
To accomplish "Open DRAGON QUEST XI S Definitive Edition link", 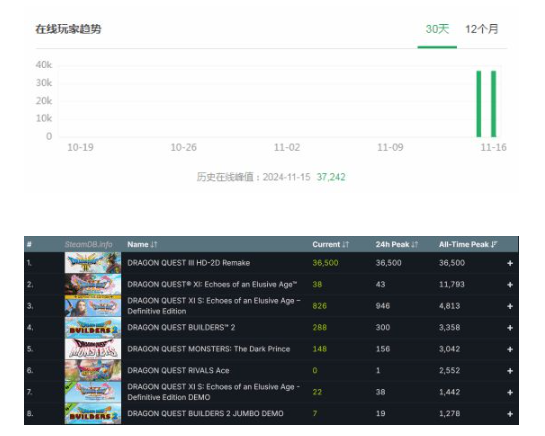I will pyautogui.click(x=214, y=306).
